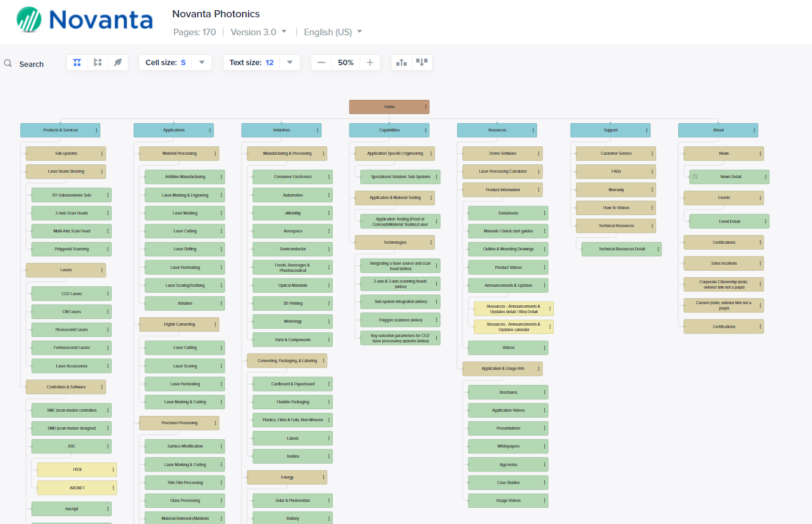Click the list icon on News Detail
The image size is (812, 524).
point(695,177)
